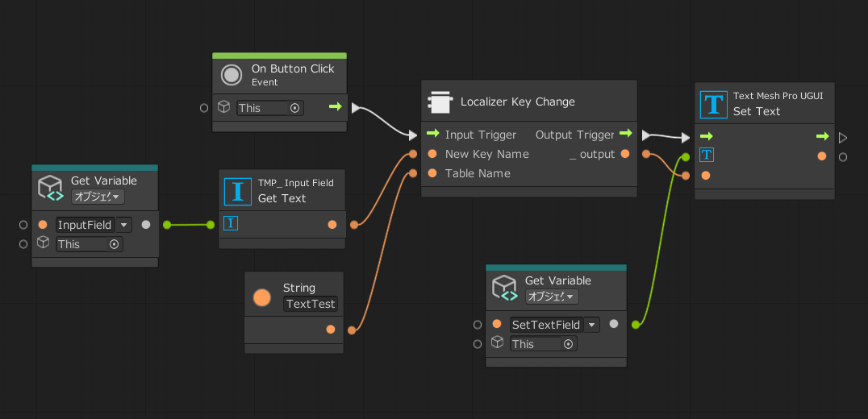Select the String node title

pos(299,288)
